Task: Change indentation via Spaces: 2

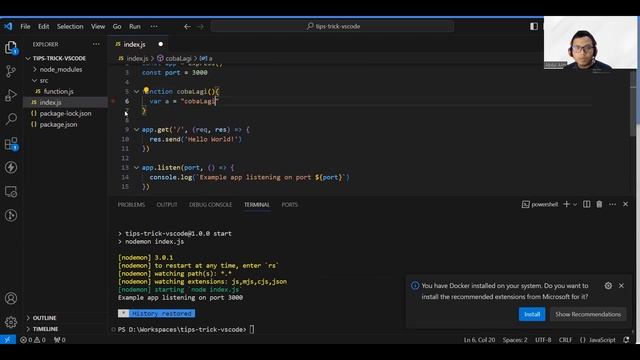Action: (x=515, y=340)
